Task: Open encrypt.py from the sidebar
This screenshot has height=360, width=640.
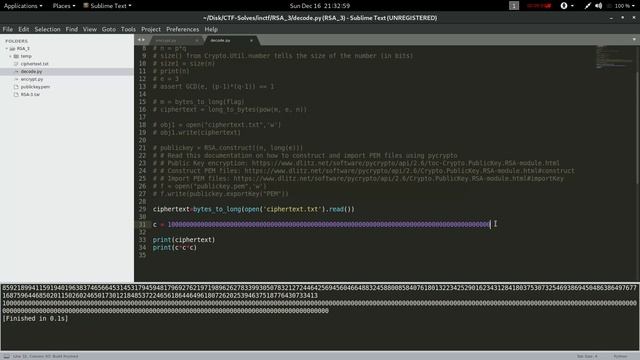Action: tap(32, 79)
